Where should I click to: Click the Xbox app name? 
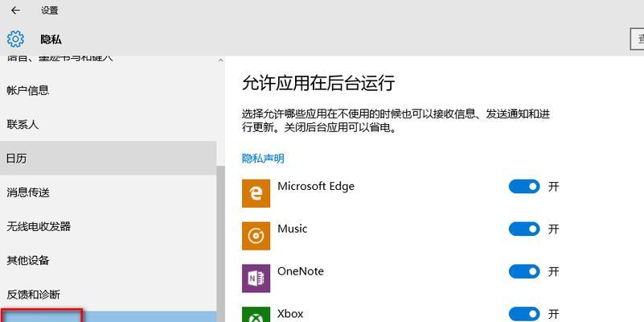pyautogui.click(x=290, y=314)
